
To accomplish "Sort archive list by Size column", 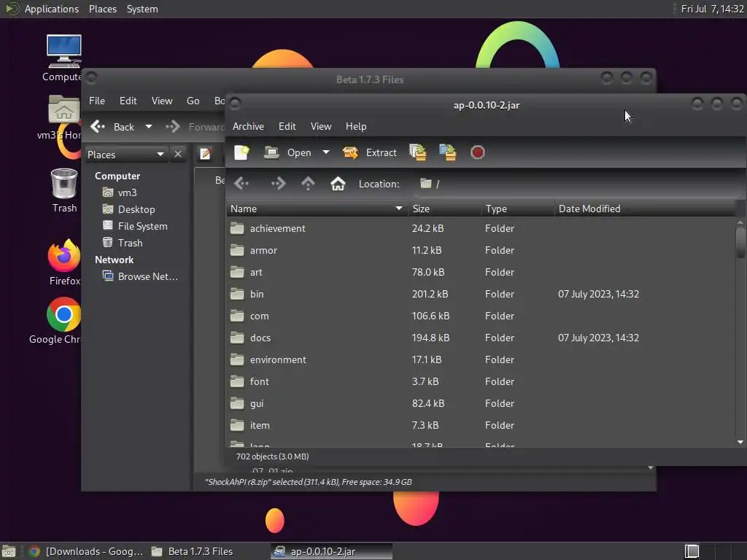I will click(444, 209).
